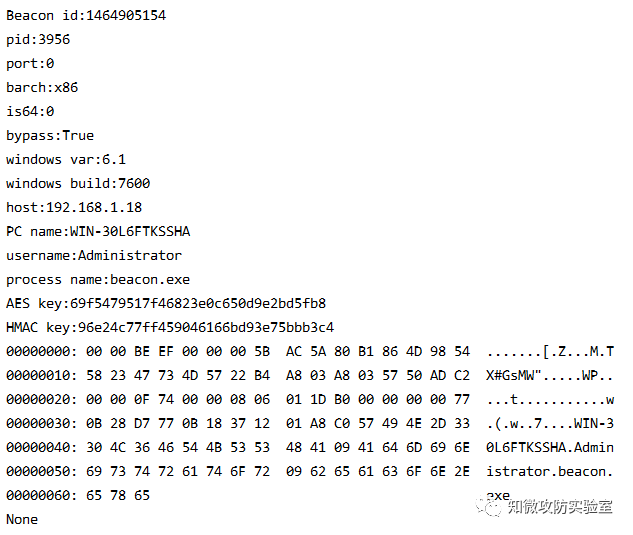Click the BE EF bytes in hex dump

click(154, 351)
